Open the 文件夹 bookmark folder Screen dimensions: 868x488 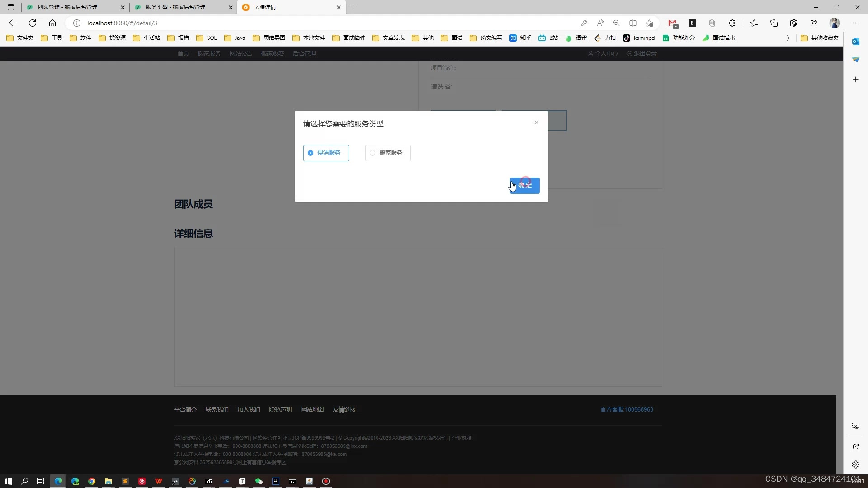point(20,38)
